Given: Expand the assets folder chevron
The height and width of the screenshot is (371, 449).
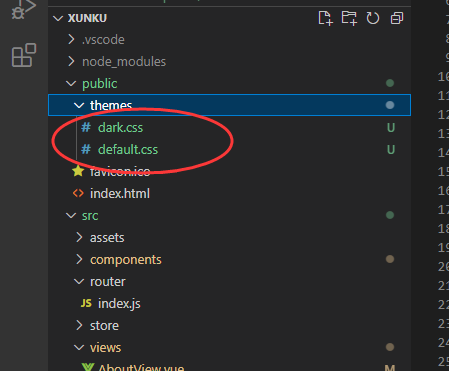Looking at the screenshot, I should coord(79,237).
